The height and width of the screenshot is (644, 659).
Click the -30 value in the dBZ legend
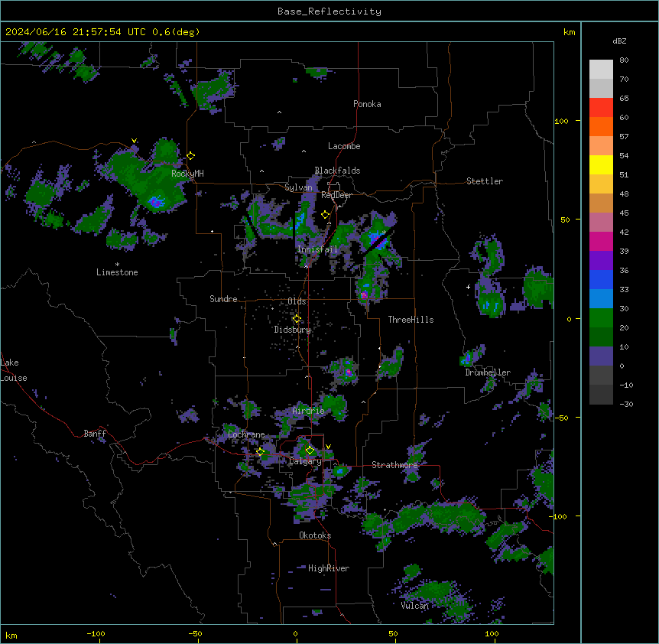(x=626, y=405)
